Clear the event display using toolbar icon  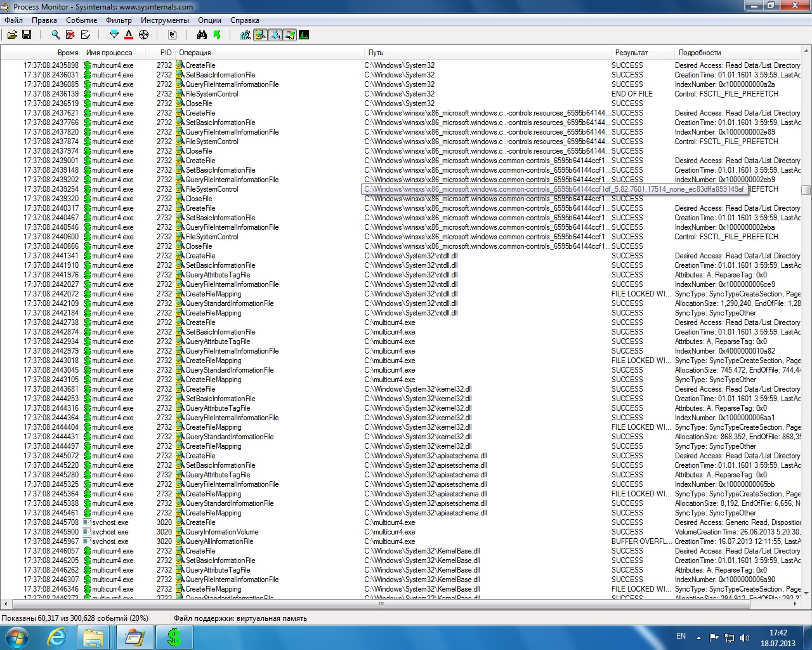(86, 35)
